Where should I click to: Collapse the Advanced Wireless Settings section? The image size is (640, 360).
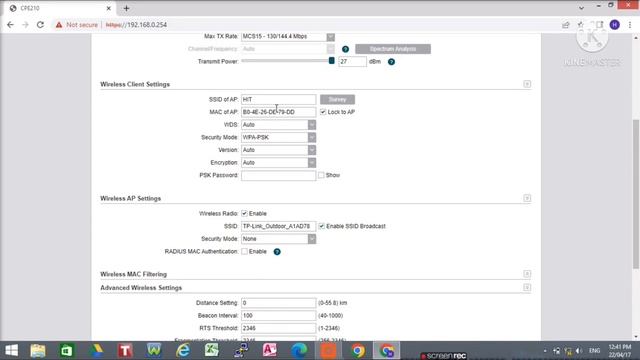click(527, 287)
